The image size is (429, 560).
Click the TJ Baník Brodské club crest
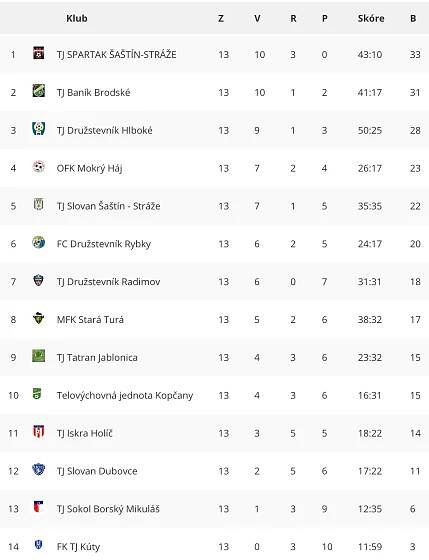[39, 91]
